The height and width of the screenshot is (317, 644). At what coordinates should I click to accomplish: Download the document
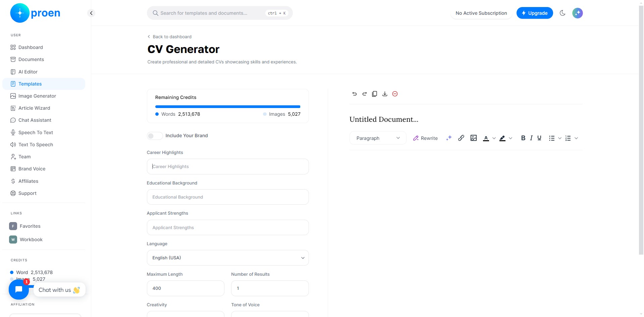click(385, 94)
